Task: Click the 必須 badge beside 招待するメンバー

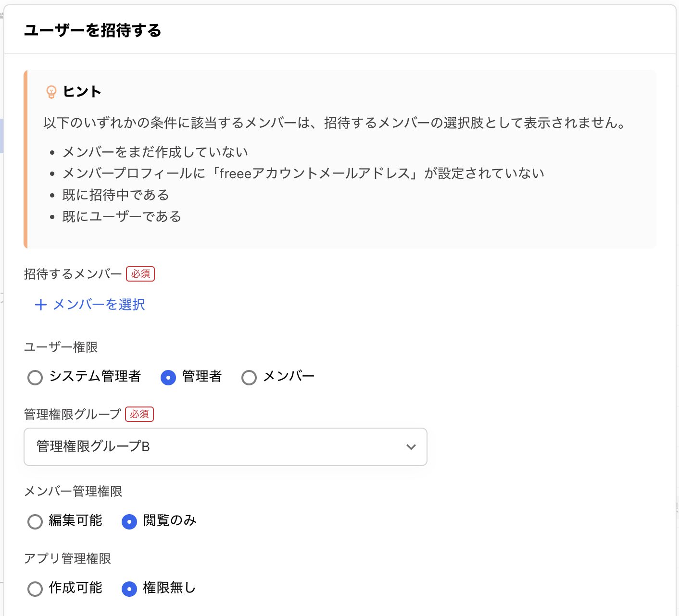Action: (140, 274)
